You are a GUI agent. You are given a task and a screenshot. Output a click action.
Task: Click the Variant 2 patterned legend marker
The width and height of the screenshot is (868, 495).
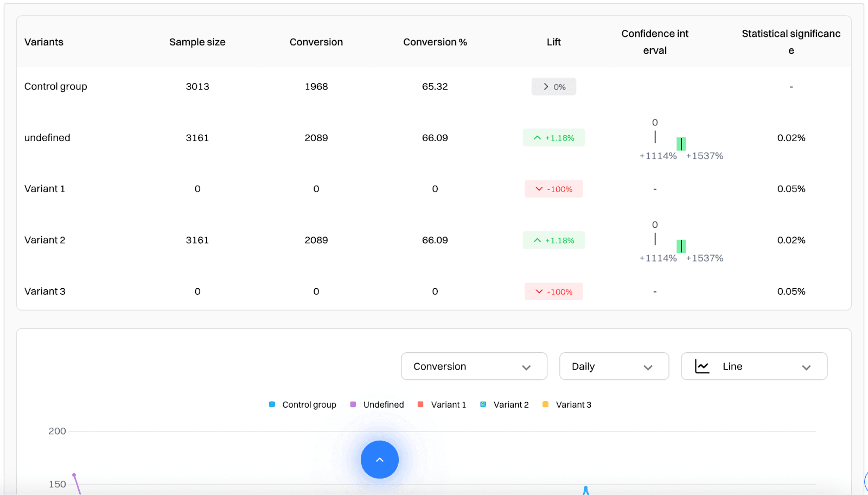482,404
